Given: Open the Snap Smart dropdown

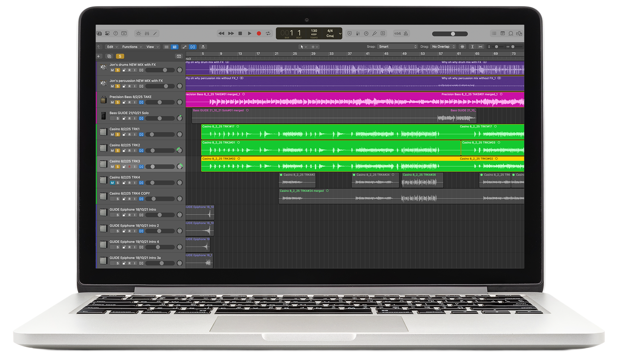Looking at the screenshot, I should tap(397, 47).
